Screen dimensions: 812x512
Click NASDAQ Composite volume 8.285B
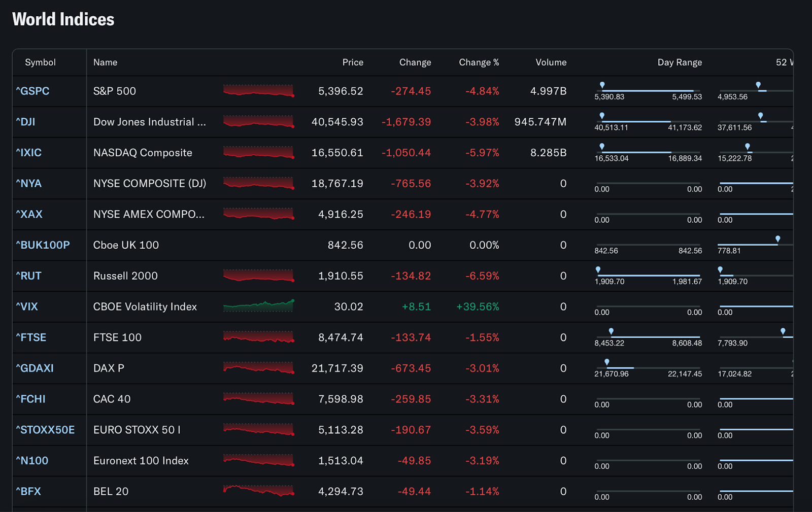[x=548, y=153]
